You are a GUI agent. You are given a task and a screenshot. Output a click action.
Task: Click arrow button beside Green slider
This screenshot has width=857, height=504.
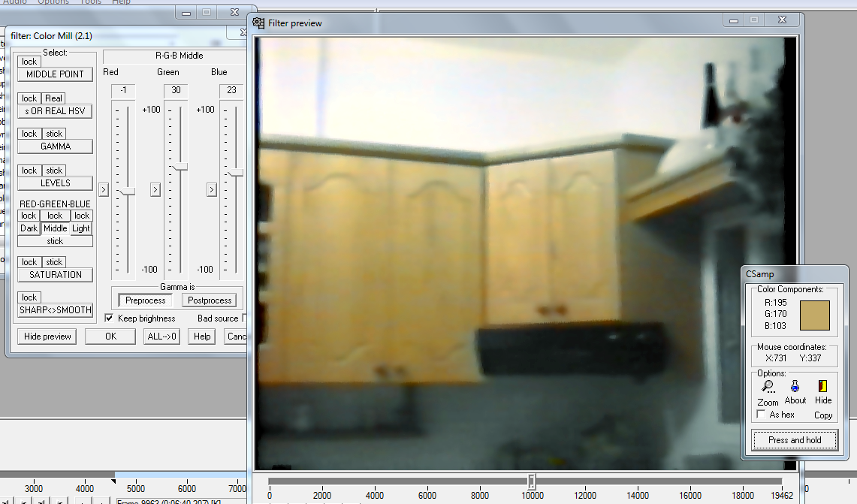tap(155, 190)
